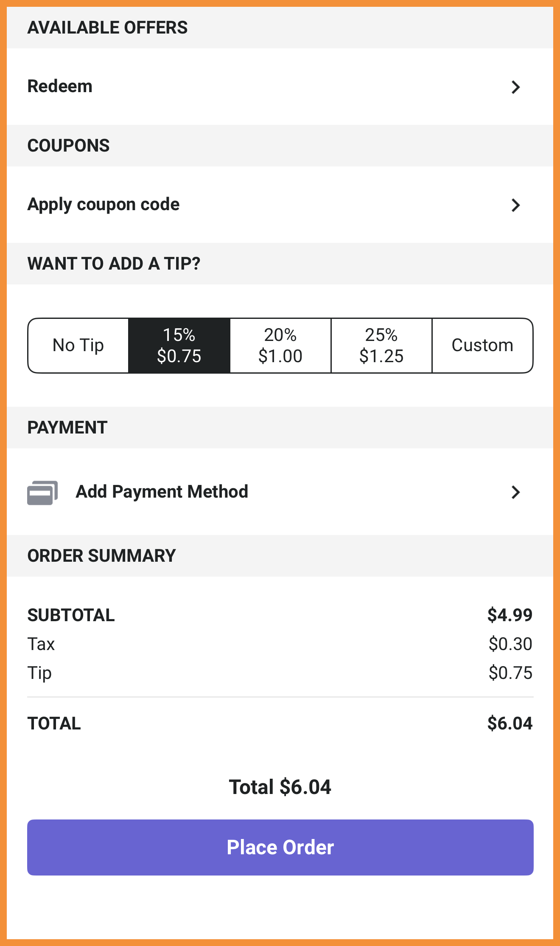
Task: Click the credit card payment icon
Action: tap(42, 493)
